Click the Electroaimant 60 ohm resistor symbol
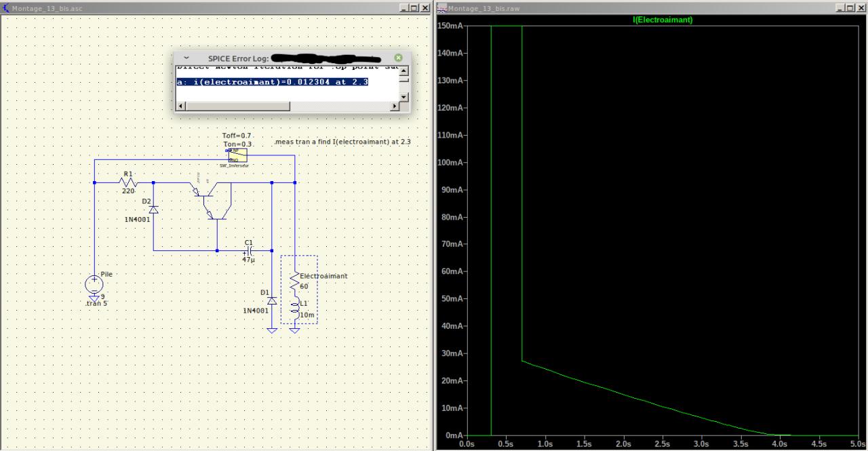868x451 pixels. click(294, 281)
